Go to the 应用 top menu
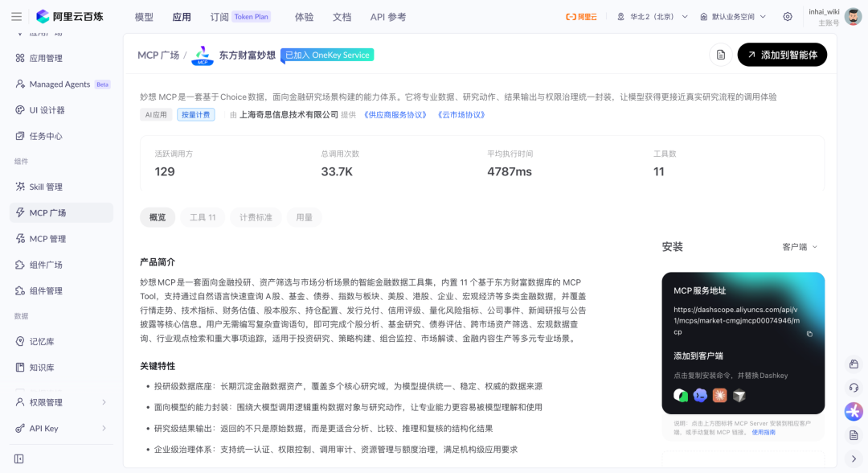The width and height of the screenshot is (868, 473). coord(182,17)
